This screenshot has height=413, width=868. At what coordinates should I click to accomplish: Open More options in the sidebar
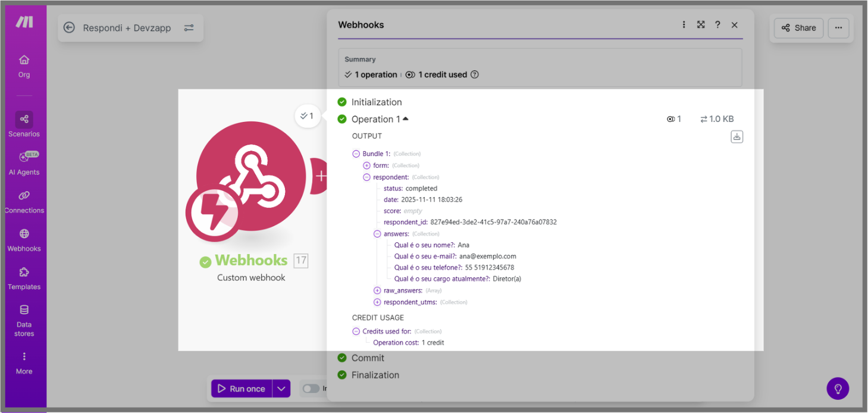(x=24, y=363)
